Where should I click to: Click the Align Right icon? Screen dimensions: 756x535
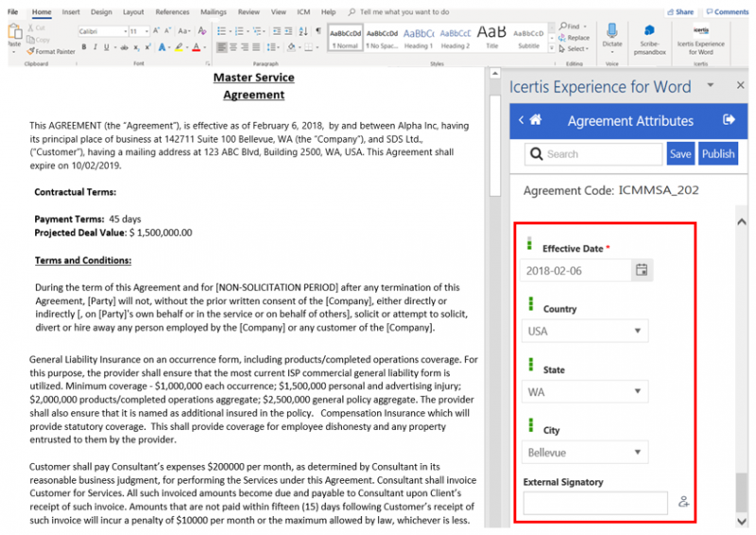[x=245, y=47]
